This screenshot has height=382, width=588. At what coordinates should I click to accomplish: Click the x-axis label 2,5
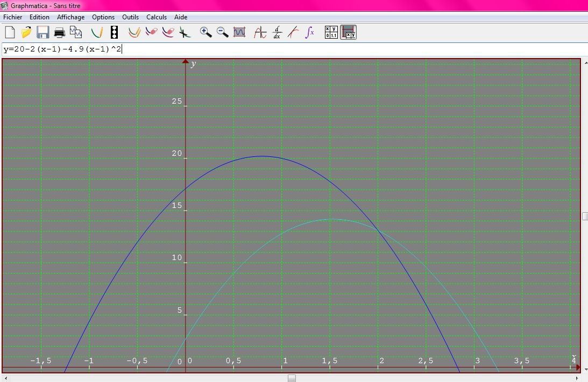426,361
